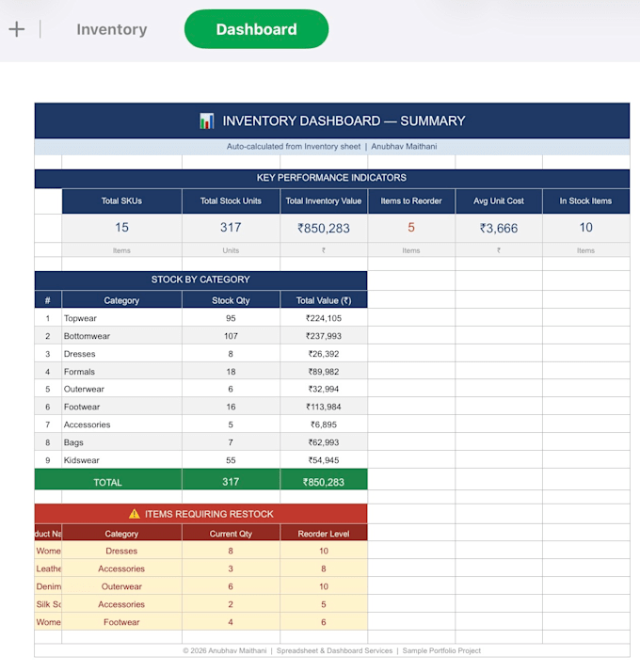Select the Total SKUs value 15

[x=121, y=228]
